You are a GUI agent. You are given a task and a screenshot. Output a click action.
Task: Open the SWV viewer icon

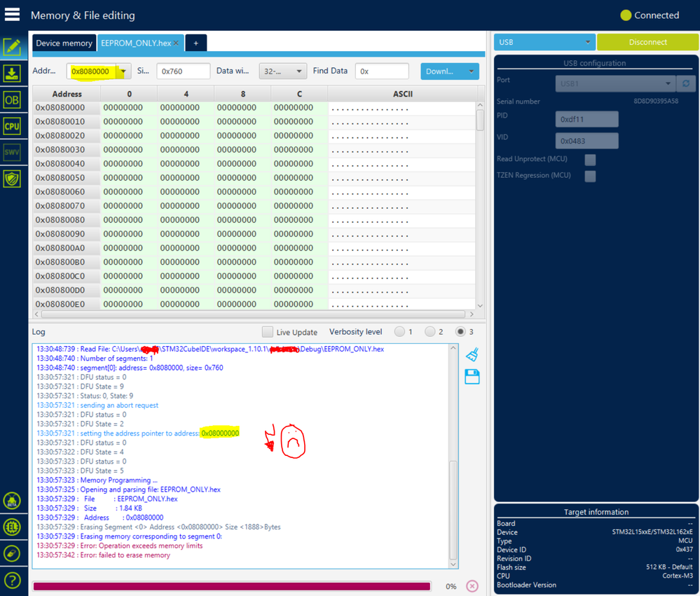[12, 153]
